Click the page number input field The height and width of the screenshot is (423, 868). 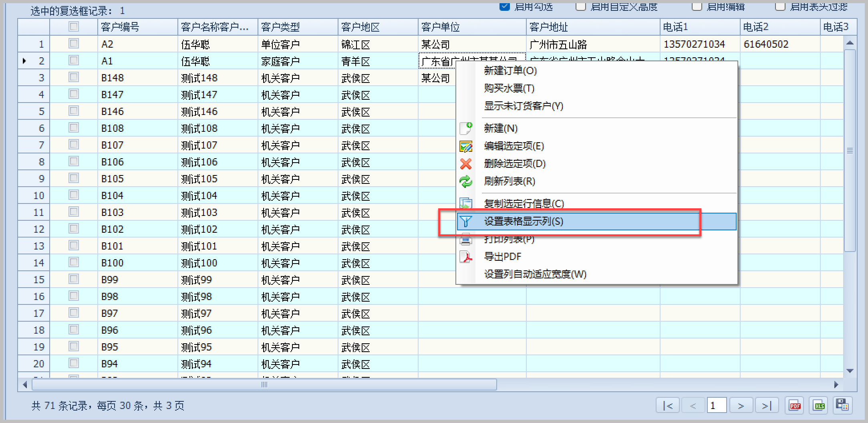[717, 406]
